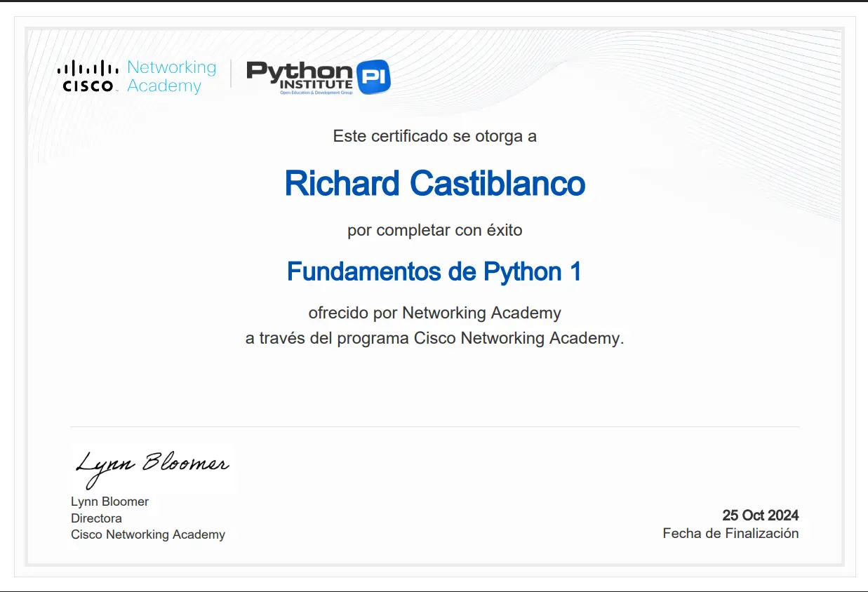Click the ofrecido por Networking Academy line
Viewport: 868px width, 592px height.
pyautogui.click(x=434, y=313)
